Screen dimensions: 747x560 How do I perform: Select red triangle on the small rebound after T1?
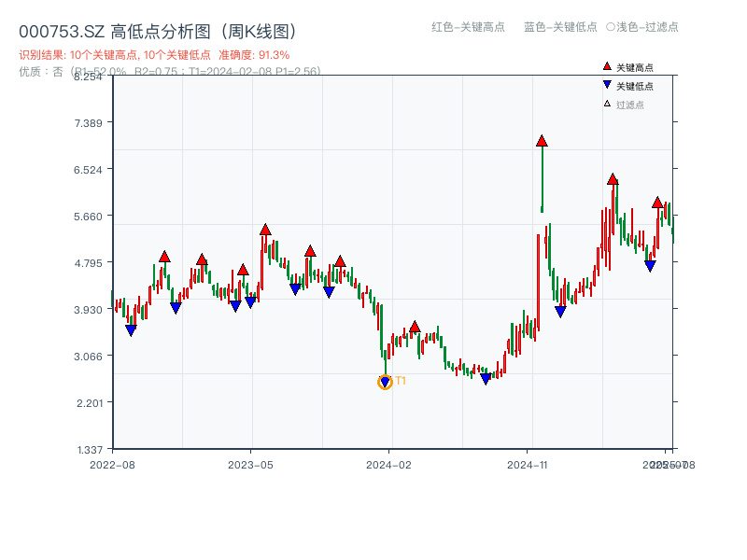[x=415, y=327]
